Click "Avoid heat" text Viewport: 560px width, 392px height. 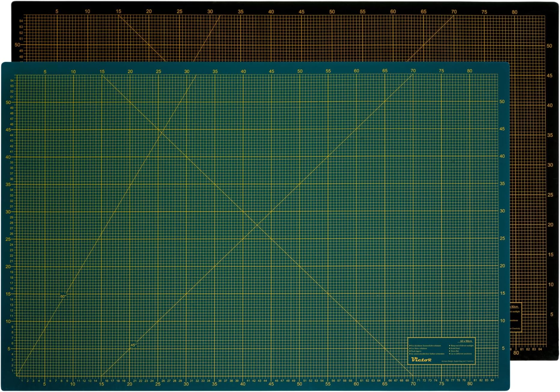pos(455,348)
